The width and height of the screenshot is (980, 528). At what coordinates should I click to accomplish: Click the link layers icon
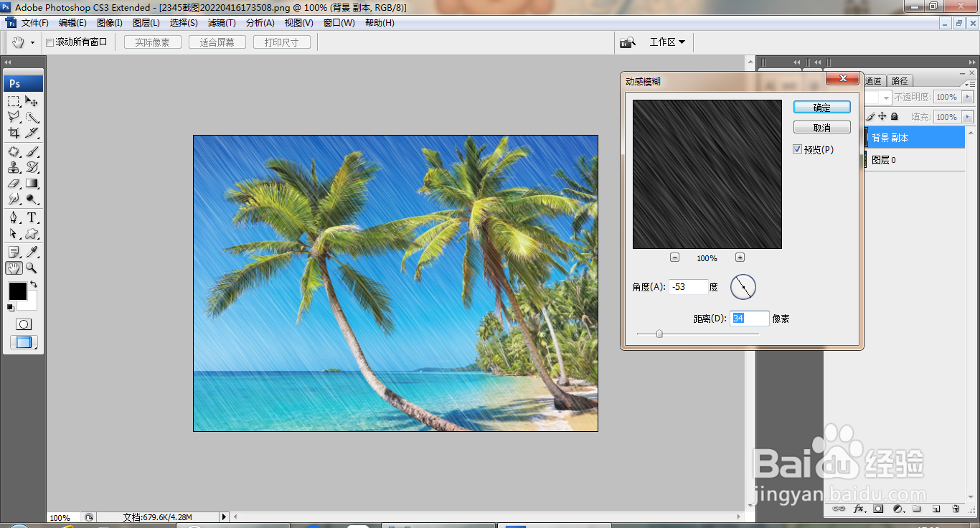[839, 509]
